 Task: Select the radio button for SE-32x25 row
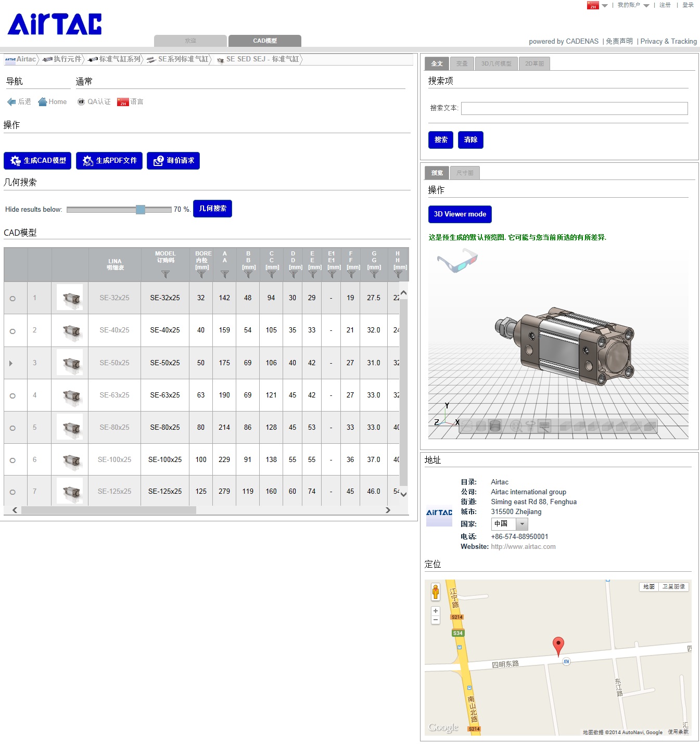(x=12, y=299)
